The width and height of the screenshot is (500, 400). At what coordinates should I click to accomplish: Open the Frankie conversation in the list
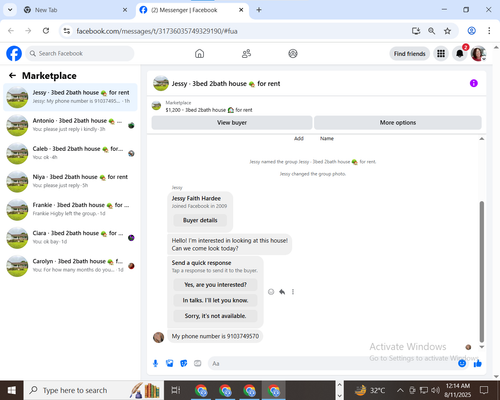click(70, 209)
